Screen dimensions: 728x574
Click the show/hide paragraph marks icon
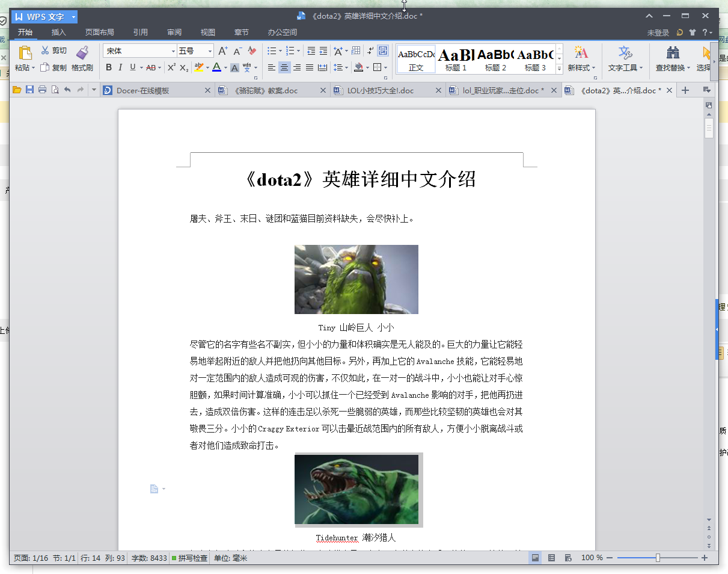[x=370, y=51]
